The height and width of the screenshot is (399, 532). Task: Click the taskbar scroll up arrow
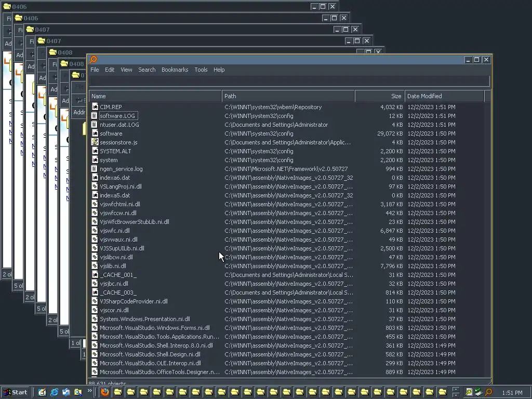[x=456, y=390]
